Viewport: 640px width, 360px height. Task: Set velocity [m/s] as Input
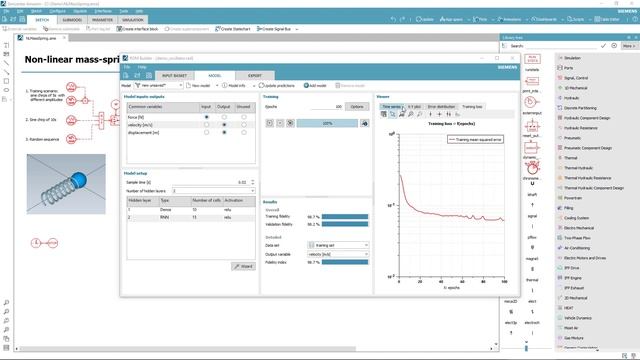[206, 125]
